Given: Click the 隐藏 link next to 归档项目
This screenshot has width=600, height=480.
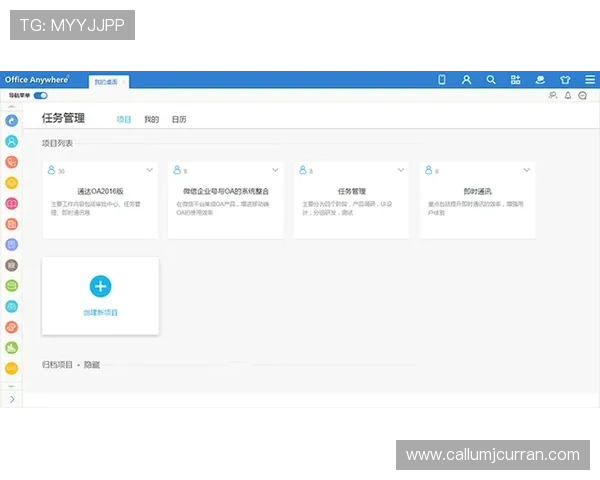Looking at the screenshot, I should click(91, 364).
